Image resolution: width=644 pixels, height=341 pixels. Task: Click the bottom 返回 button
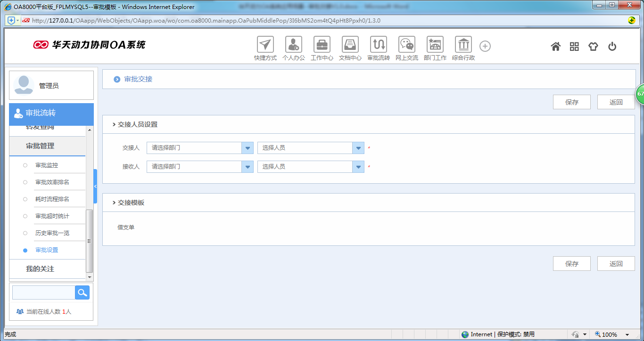pyautogui.click(x=616, y=264)
